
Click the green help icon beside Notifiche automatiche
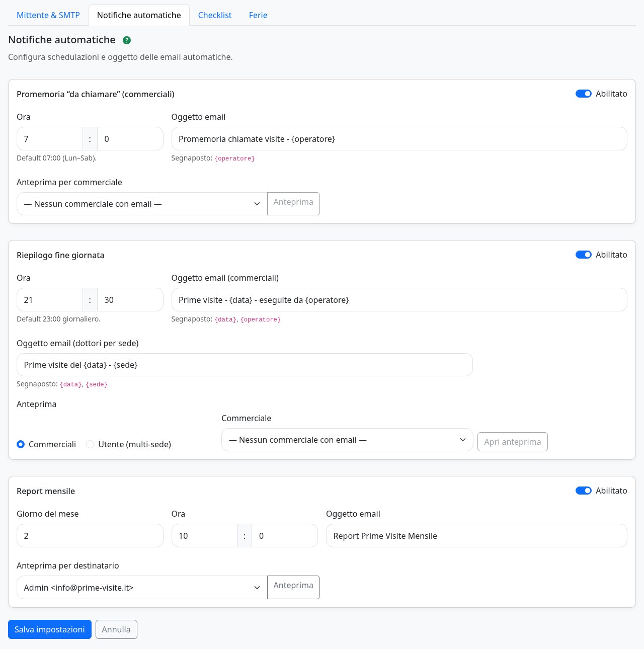(127, 40)
